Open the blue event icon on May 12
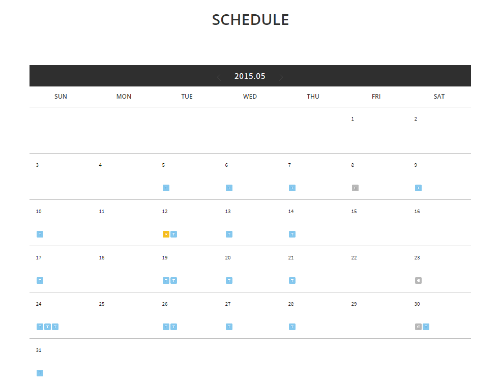This screenshot has height=384, width=500. (x=174, y=234)
